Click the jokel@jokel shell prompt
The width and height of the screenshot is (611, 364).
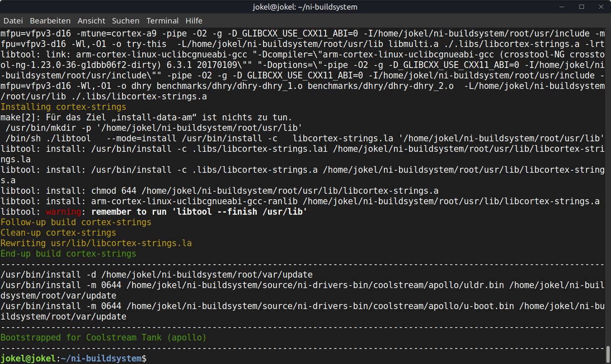pyautogui.click(x=28, y=359)
